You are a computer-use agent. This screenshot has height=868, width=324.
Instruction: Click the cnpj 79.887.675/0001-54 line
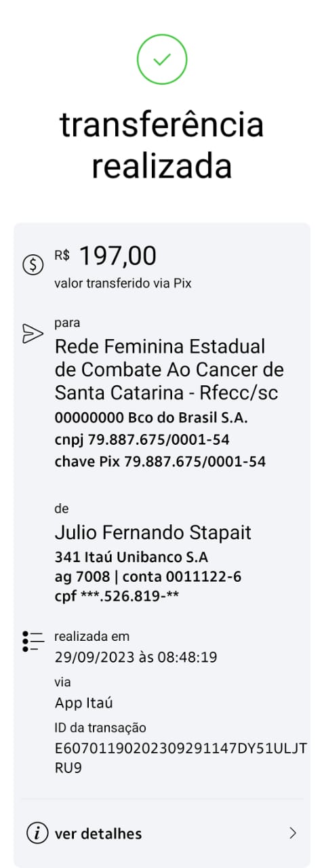[142, 439]
